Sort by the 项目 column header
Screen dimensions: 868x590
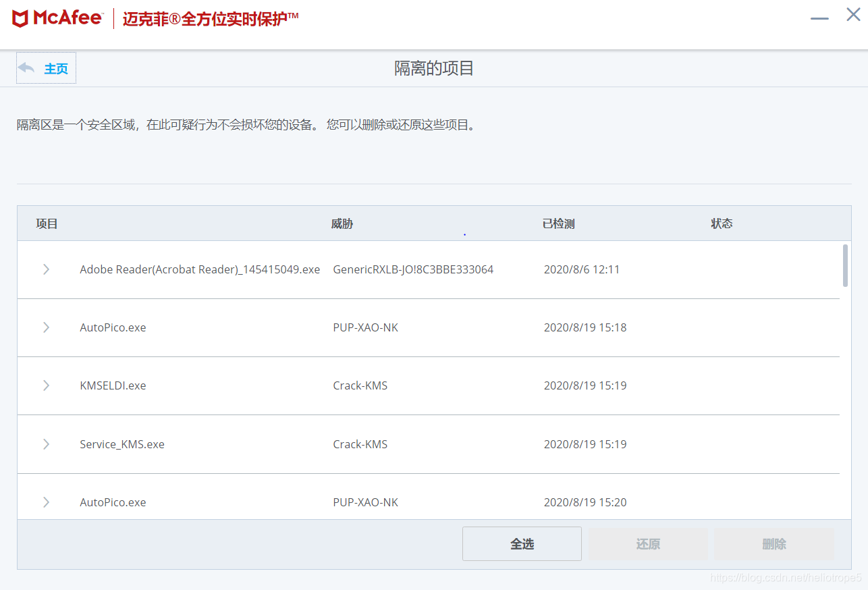coord(47,223)
